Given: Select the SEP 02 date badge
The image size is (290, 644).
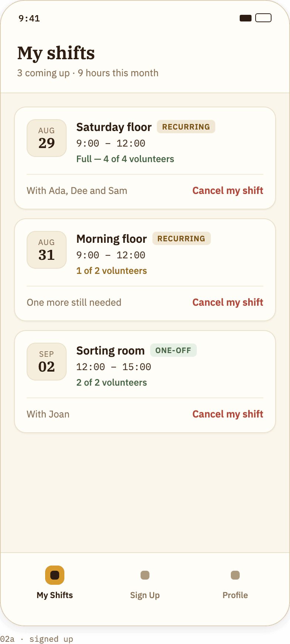Looking at the screenshot, I should tap(47, 362).
